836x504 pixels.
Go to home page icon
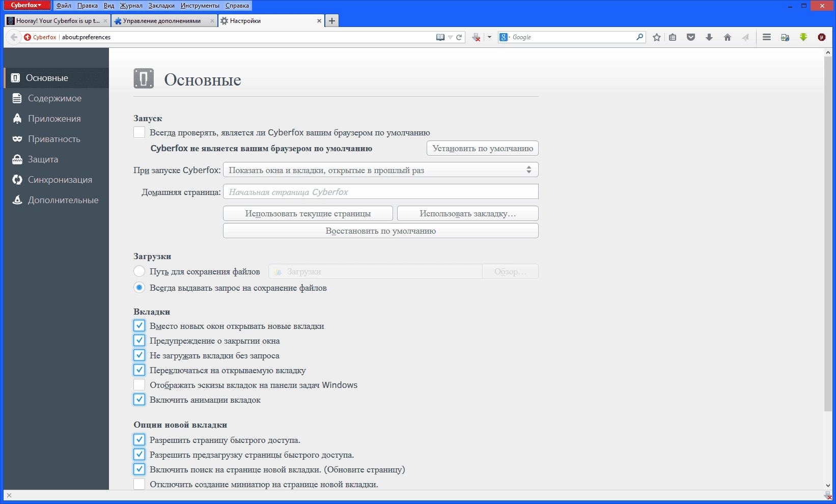727,37
